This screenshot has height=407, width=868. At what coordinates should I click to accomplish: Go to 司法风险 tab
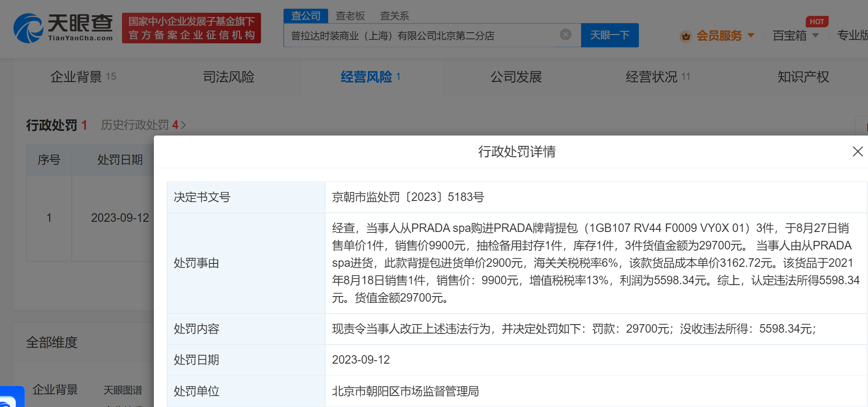(x=228, y=77)
